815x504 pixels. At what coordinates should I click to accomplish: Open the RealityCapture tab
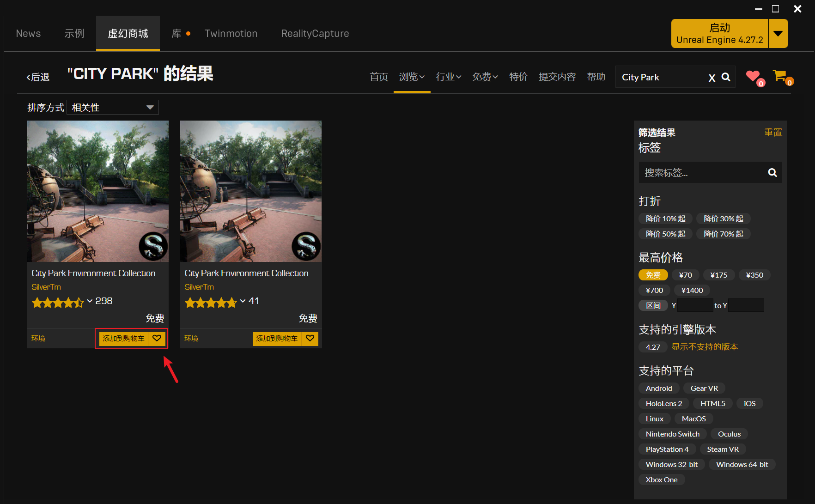click(315, 33)
